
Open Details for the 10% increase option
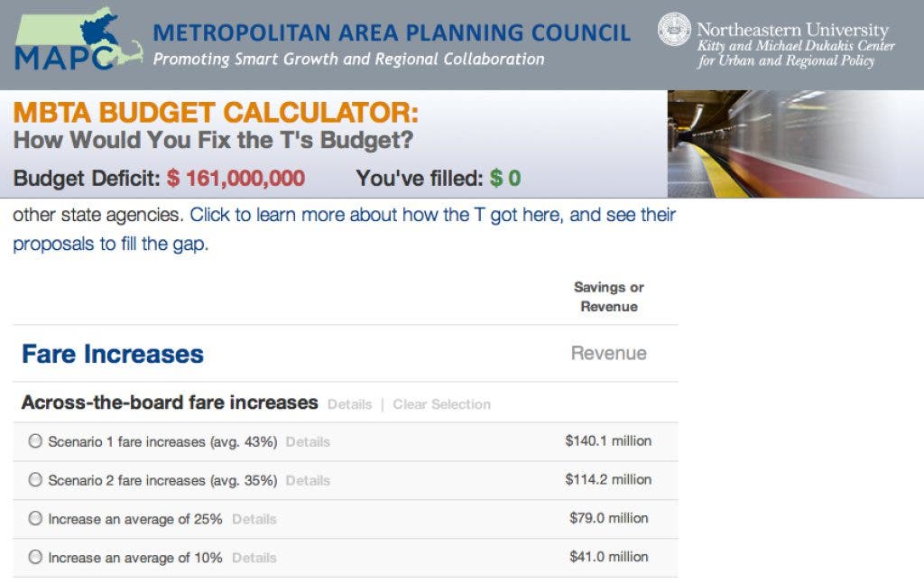click(x=254, y=559)
